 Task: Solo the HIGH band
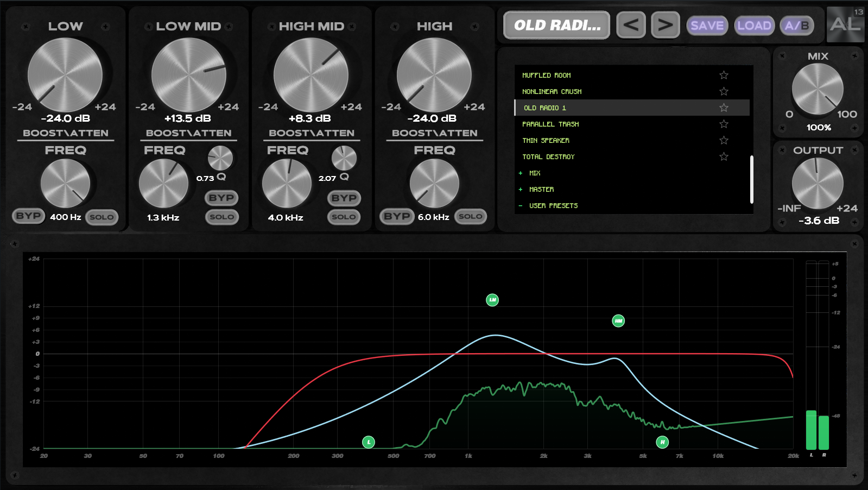click(x=470, y=216)
